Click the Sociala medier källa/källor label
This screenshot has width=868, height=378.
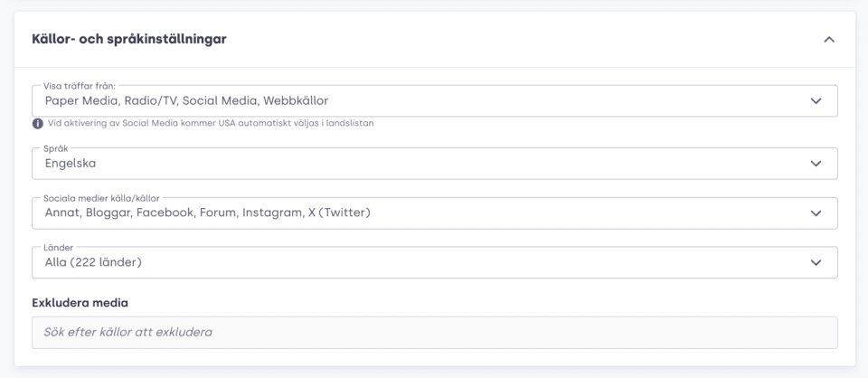(x=101, y=198)
